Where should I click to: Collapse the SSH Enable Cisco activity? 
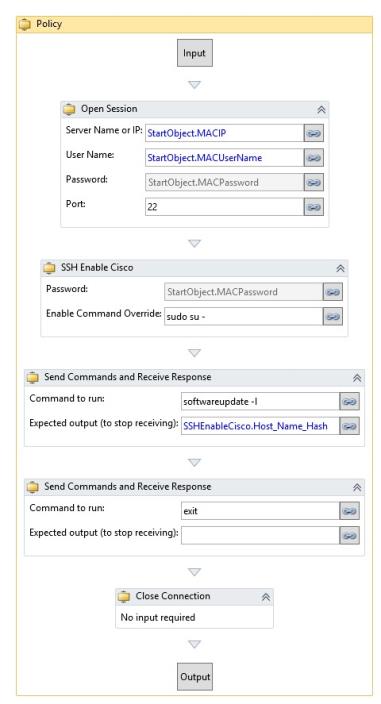(340, 268)
